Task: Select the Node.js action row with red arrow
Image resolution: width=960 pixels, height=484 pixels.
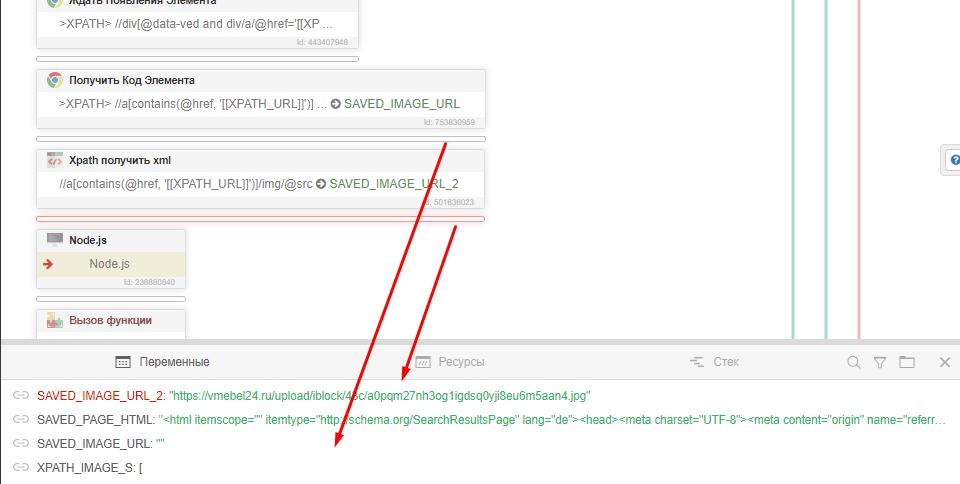Action: (110, 264)
